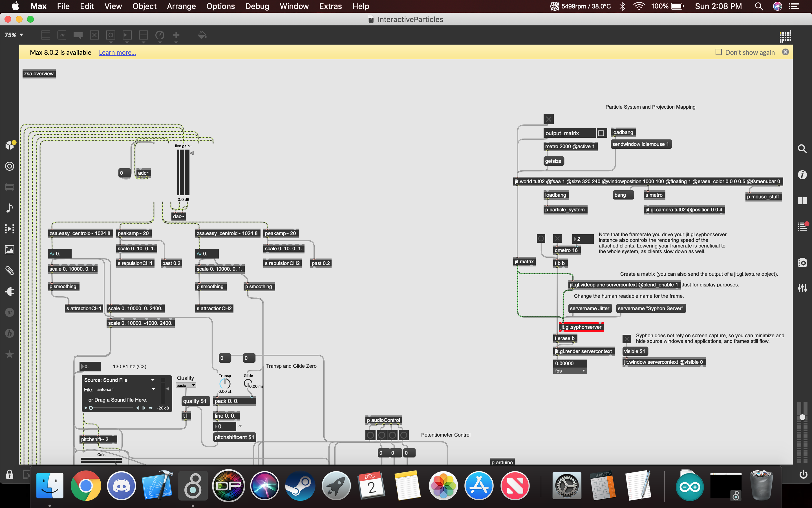Open the Plug-ins icon in left sidebar
Screen dimensions: 812x508
click(9, 291)
